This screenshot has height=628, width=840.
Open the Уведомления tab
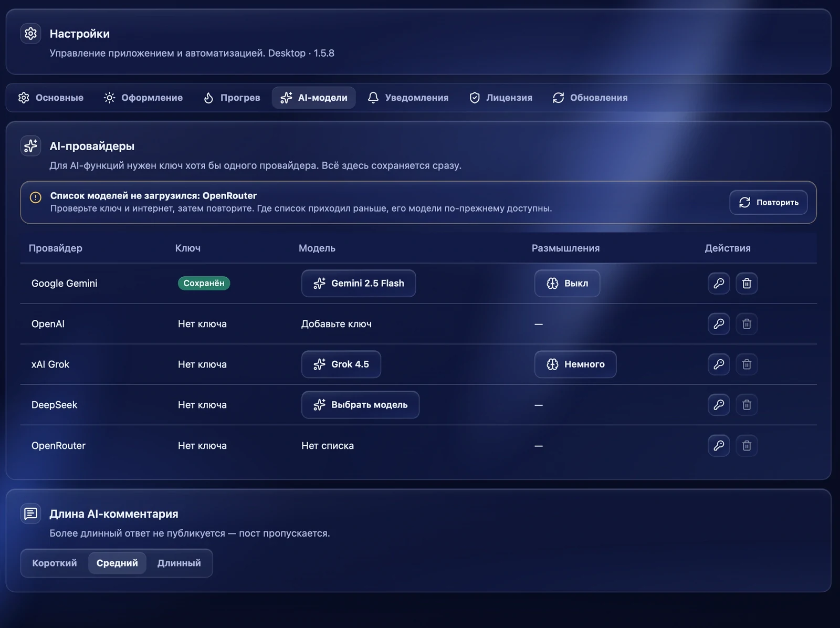[x=408, y=98]
